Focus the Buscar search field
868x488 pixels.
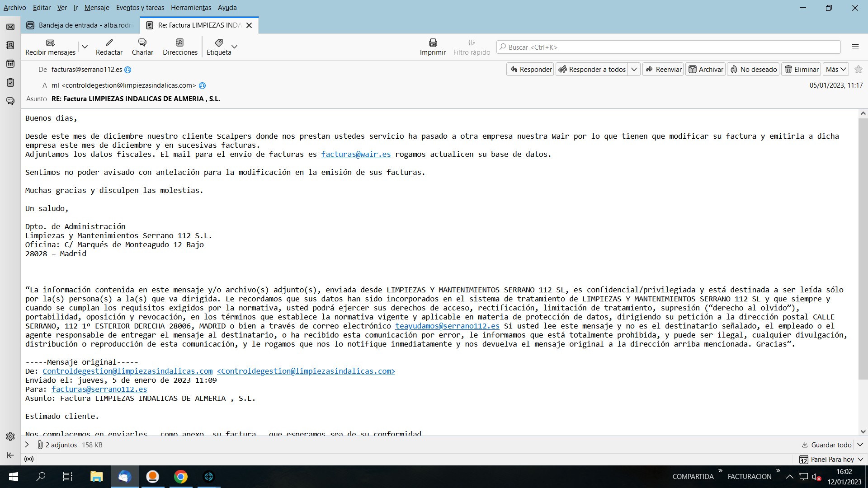[x=668, y=47]
